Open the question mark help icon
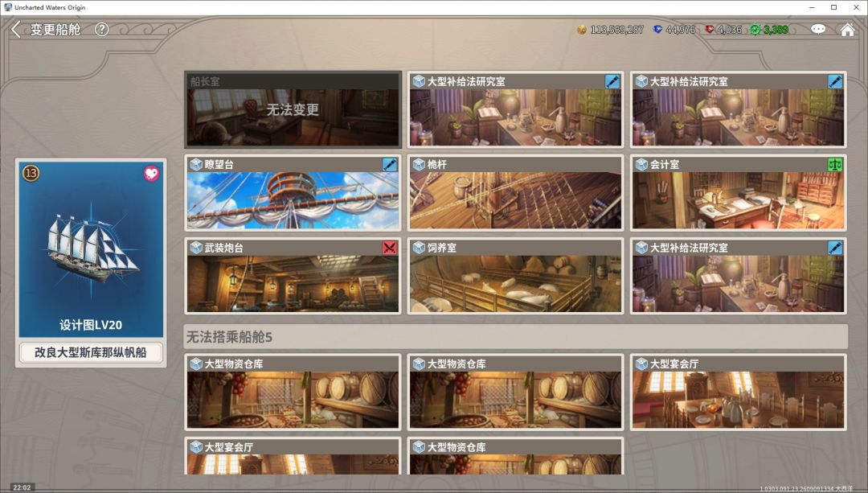 click(x=102, y=30)
